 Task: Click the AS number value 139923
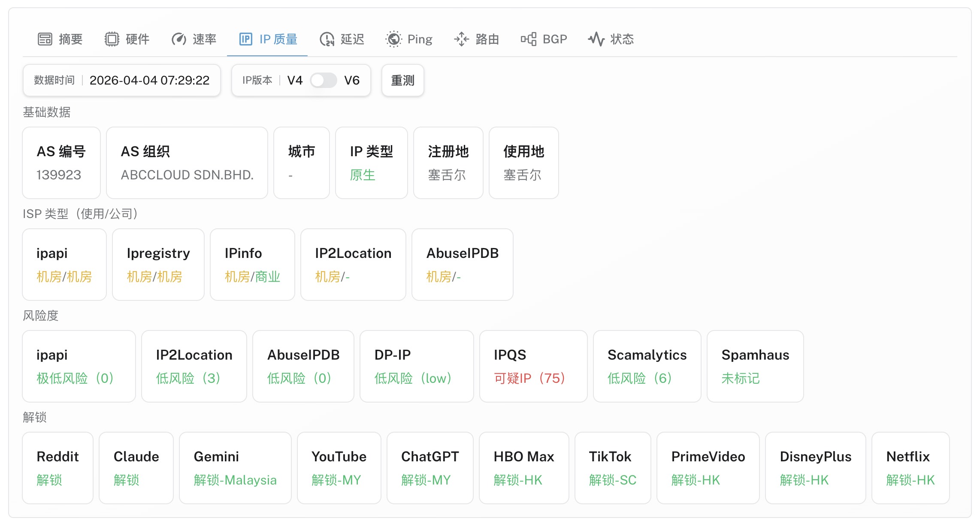59,175
